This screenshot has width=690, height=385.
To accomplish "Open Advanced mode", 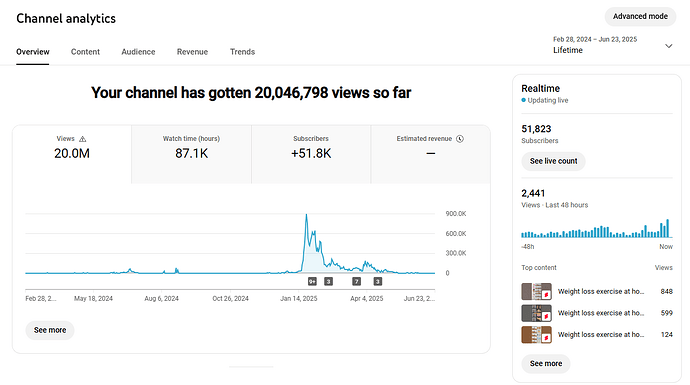I will (640, 16).
